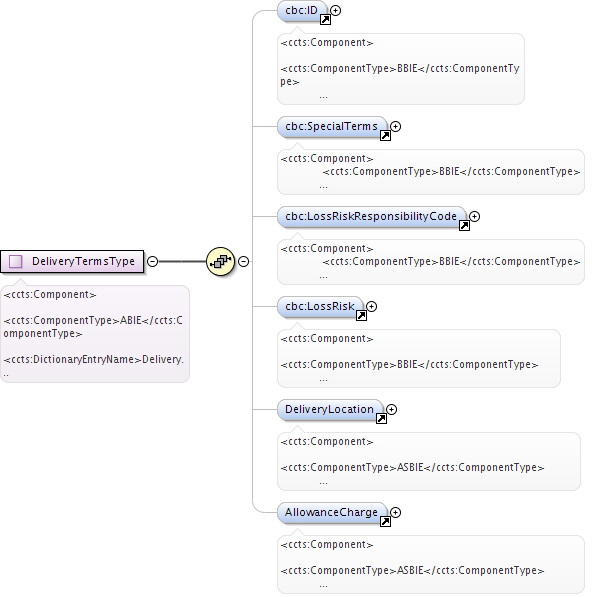Click the reference arrow on AllowanceCharge
The height and width of the screenshot is (597, 592).
(x=385, y=522)
